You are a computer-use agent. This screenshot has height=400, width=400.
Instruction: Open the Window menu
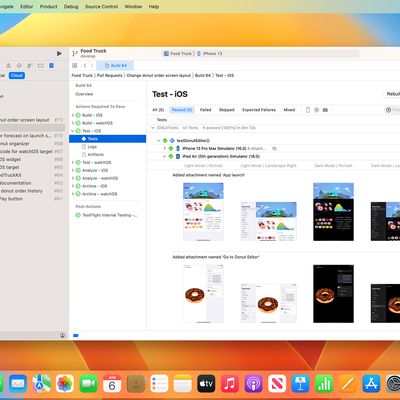point(133,6)
